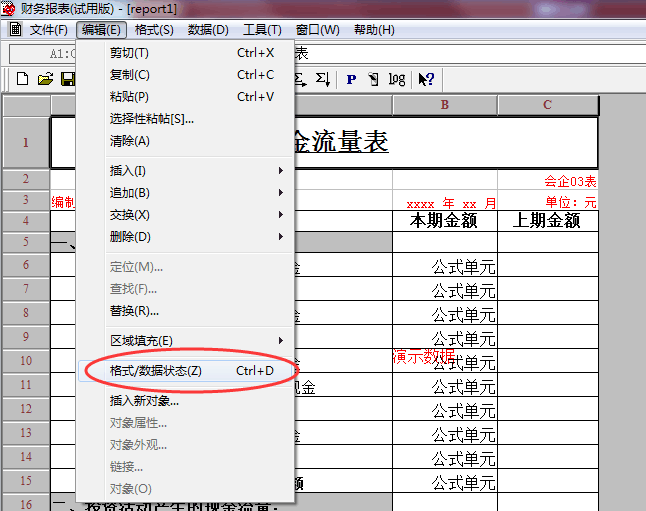Click the 单位：元 cell
This screenshot has width=646, height=511.
[548, 201]
